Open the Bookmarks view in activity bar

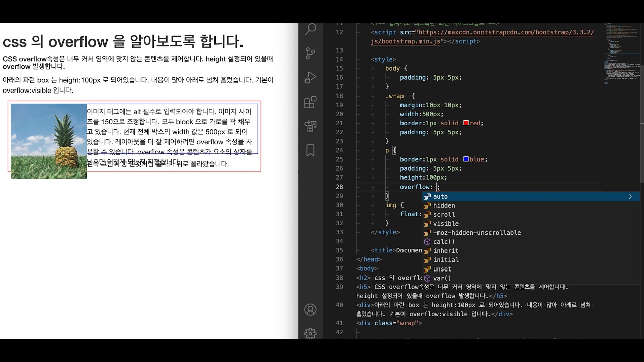[311, 150]
